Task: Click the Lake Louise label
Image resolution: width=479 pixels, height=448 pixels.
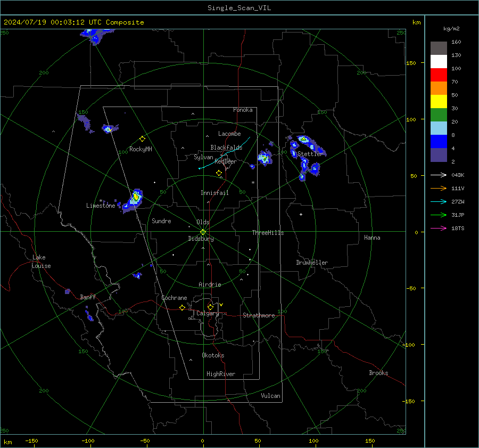Action: [x=41, y=262]
